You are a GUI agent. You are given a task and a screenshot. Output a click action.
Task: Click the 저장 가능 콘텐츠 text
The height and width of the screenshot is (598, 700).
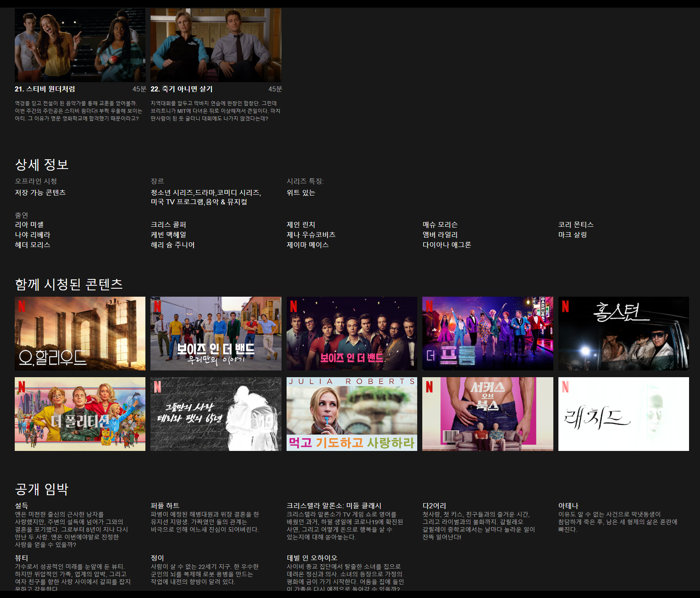[40, 193]
